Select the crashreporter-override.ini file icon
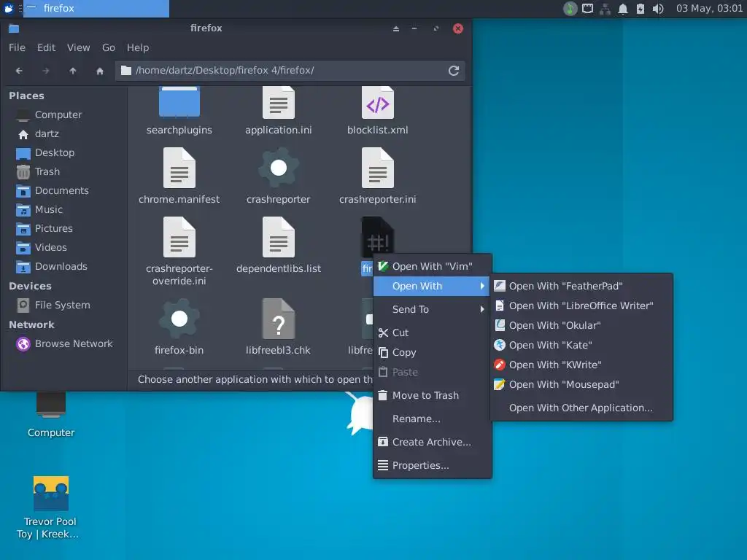747x560 pixels. click(x=179, y=237)
